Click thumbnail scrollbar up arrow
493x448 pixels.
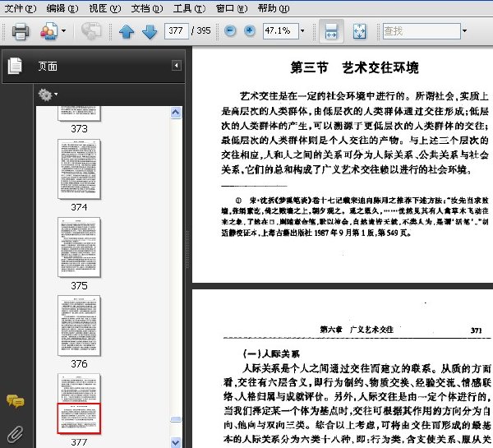[x=176, y=113]
